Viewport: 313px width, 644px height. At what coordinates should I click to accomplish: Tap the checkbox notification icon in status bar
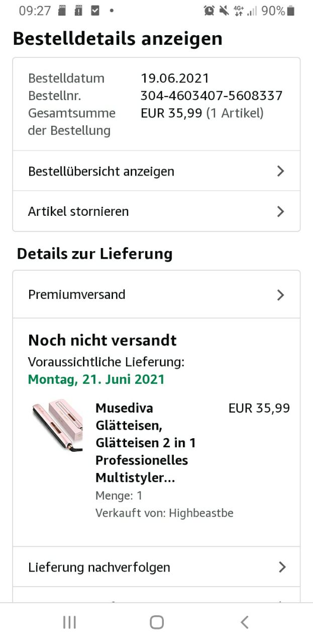94,11
